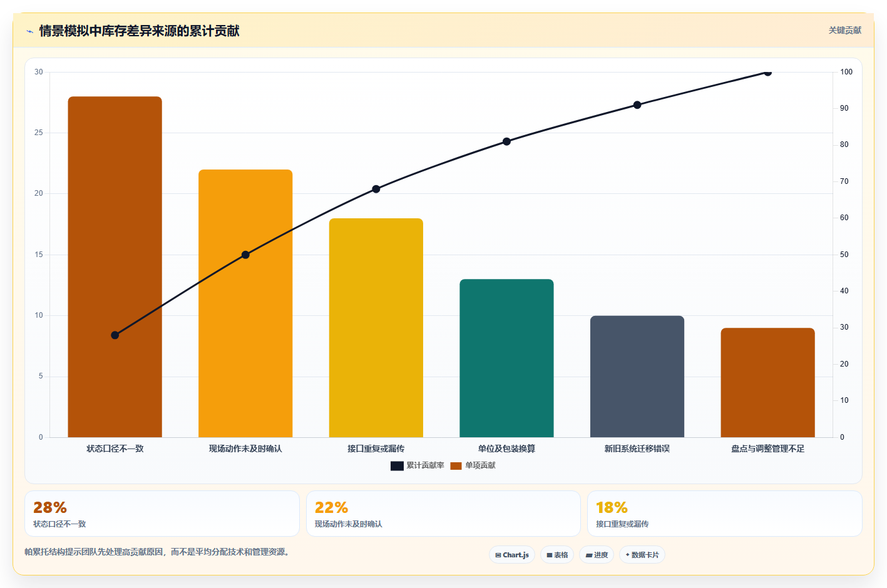The height and width of the screenshot is (588, 887).
Task: Click the x-axis label 接口重复或漏传
Action: click(x=376, y=449)
